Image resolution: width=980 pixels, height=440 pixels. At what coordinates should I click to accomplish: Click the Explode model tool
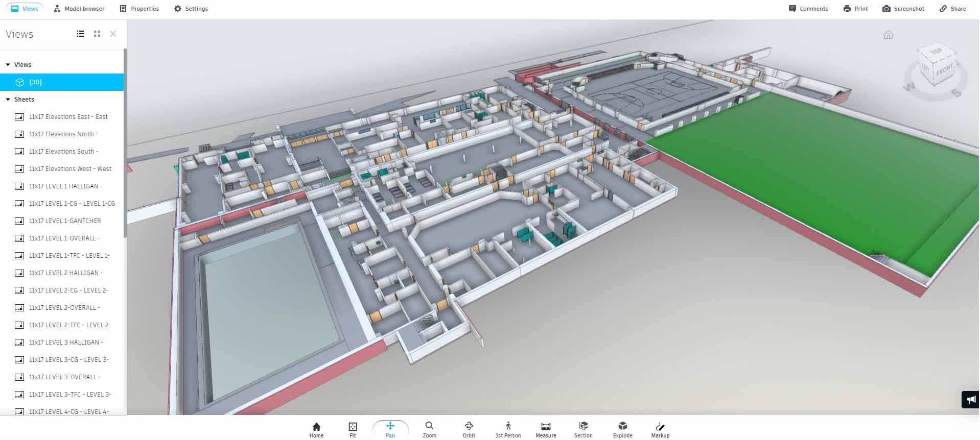(622, 429)
